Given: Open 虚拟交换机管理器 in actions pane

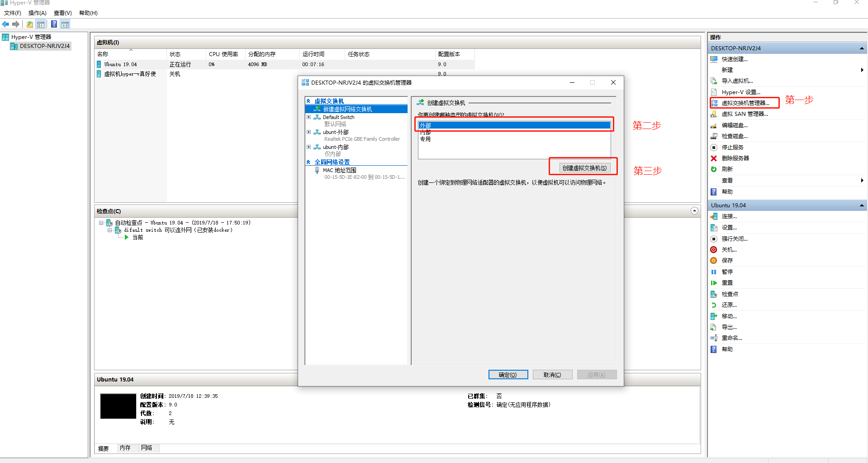Looking at the screenshot, I should point(745,103).
